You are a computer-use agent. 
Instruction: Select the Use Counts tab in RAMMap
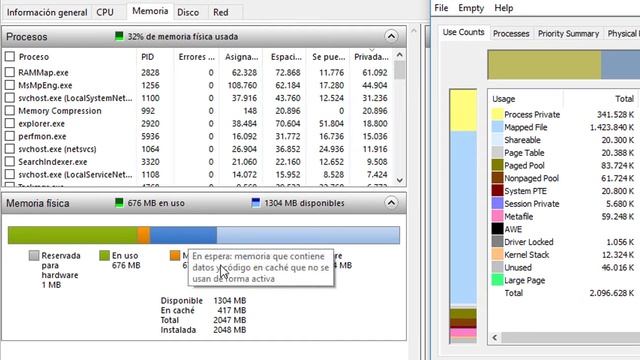(x=463, y=32)
